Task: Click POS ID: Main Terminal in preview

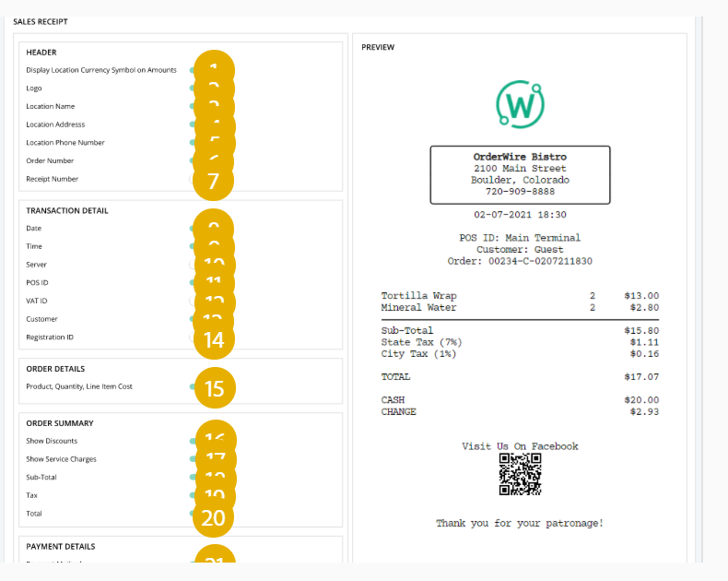Action: pyautogui.click(x=520, y=238)
